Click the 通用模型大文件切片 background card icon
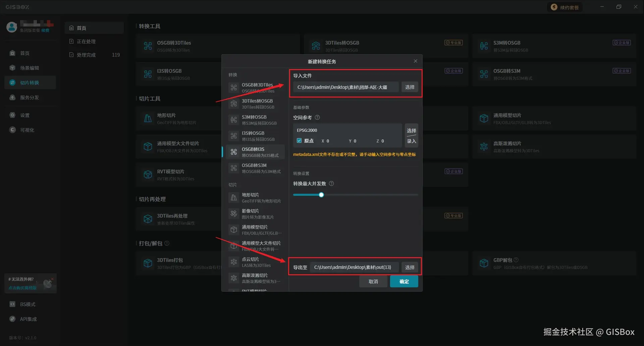Screen dimensions: 644x346 click(x=148, y=147)
